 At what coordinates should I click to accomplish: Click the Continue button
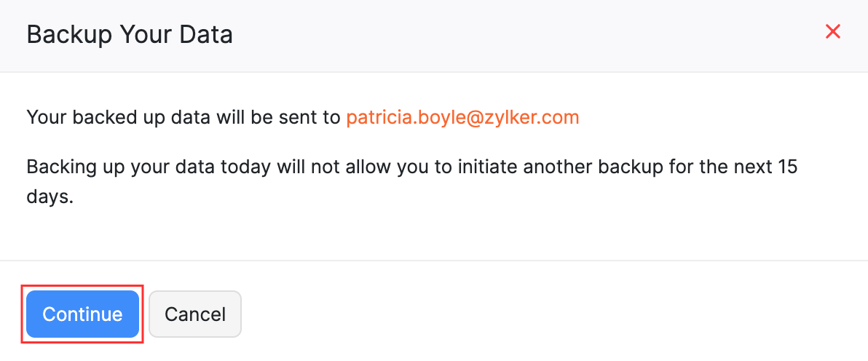coord(82,314)
